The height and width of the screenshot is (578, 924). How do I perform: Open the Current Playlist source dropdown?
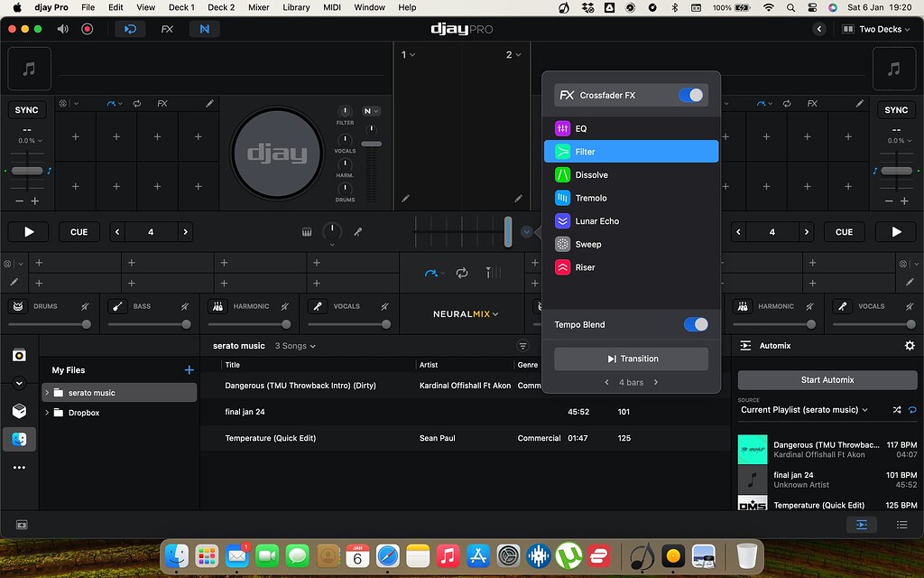(x=804, y=410)
